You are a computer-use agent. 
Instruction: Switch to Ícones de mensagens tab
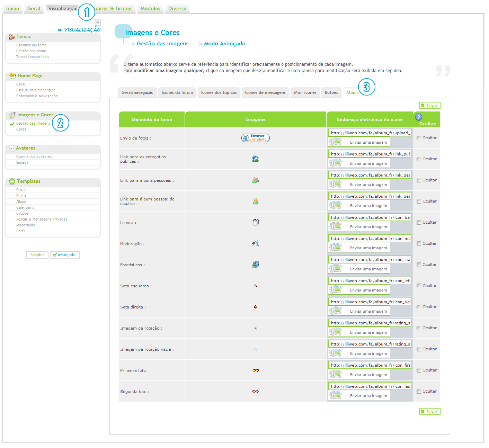pyautogui.click(x=265, y=92)
